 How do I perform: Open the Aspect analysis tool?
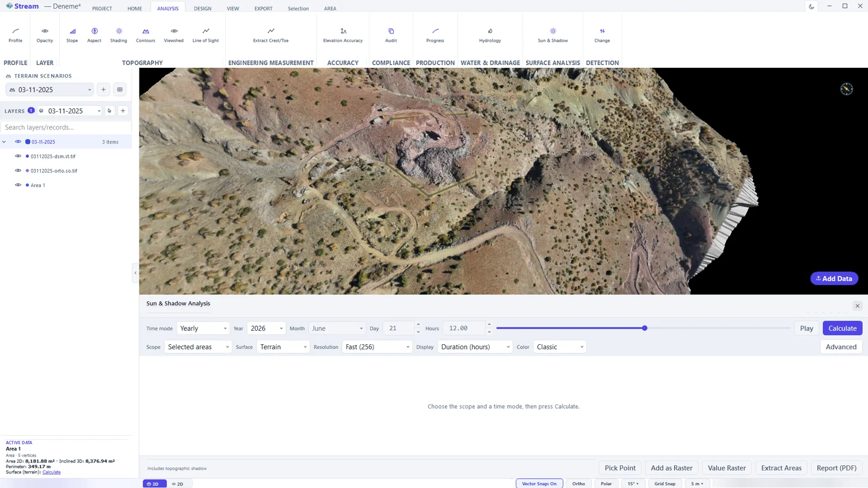pyautogui.click(x=94, y=35)
